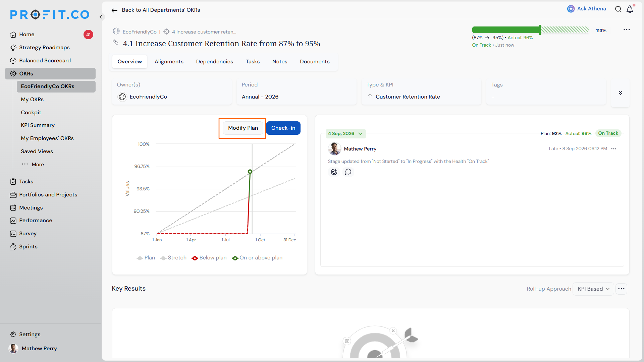Click the Home notification badge 41
Viewport: 644px width, 362px height.
(88, 35)
